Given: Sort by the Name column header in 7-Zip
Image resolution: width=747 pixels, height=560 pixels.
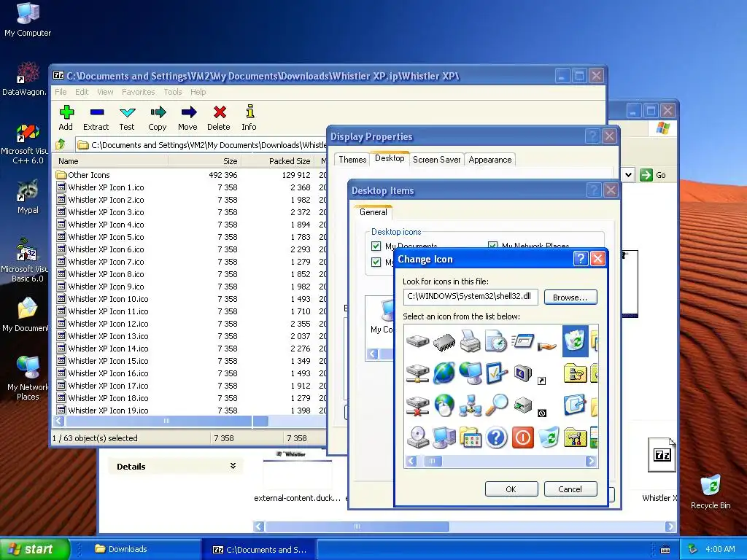Looking at the screenshot, I should (111, 161).
